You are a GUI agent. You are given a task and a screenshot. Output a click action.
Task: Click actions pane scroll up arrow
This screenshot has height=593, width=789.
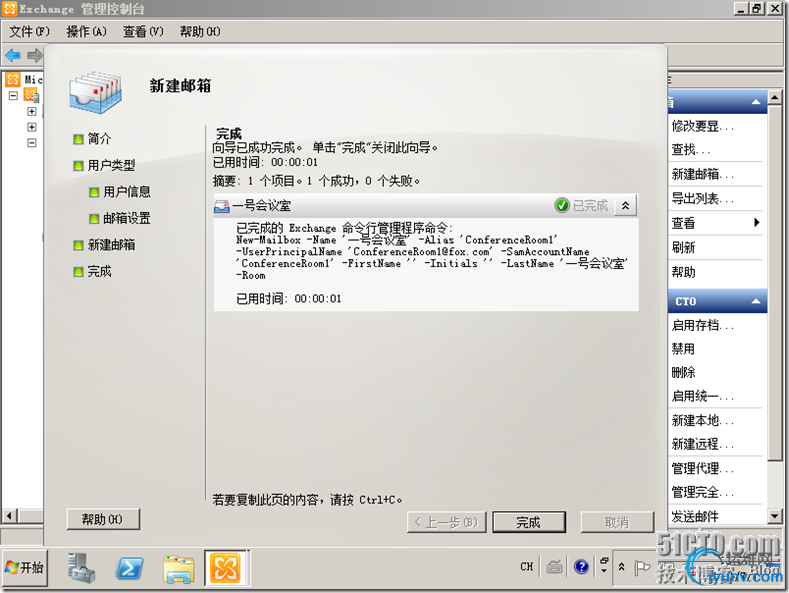775,96
